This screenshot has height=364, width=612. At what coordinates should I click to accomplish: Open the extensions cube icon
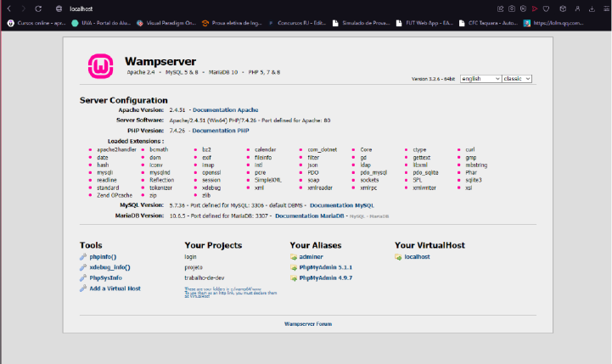point(563,8)
